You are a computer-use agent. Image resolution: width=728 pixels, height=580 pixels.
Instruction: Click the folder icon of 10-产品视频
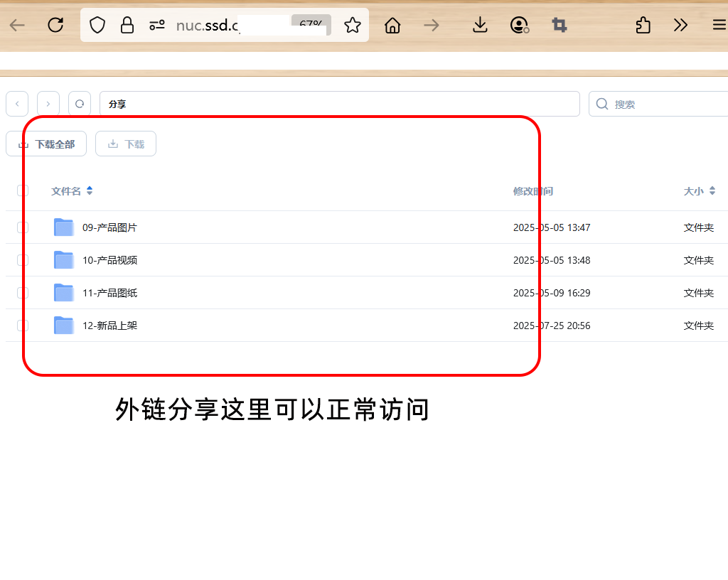63,260
